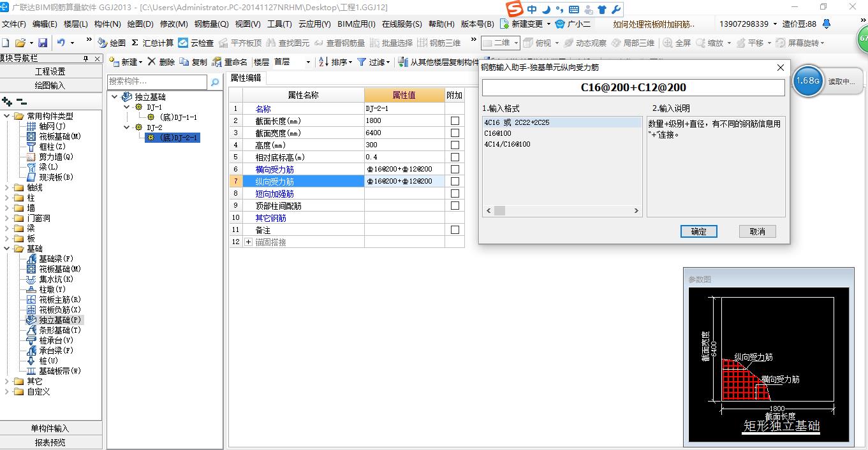Click 重命名 rename component button
Viewport: 868px width, 450px height.
(x=230, y=62)
